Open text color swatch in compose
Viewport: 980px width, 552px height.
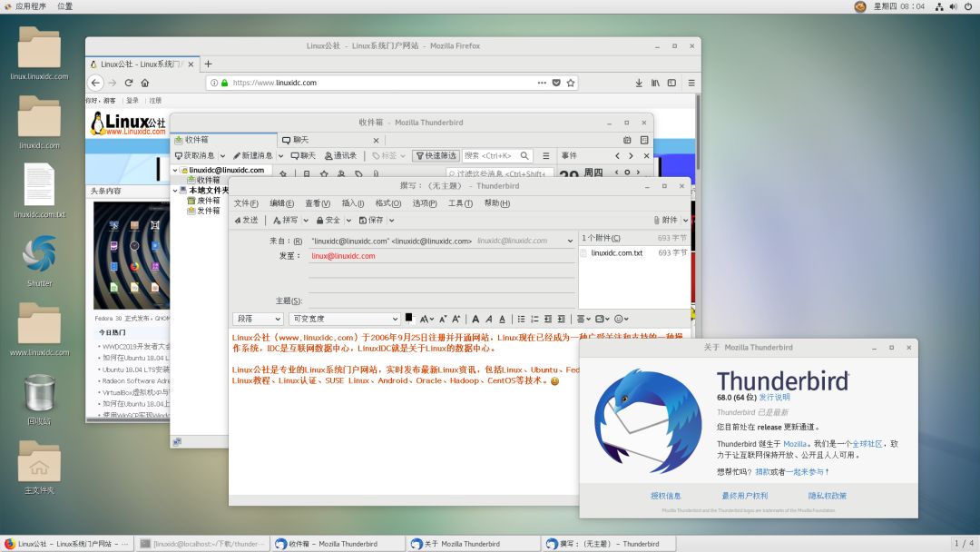408,318
